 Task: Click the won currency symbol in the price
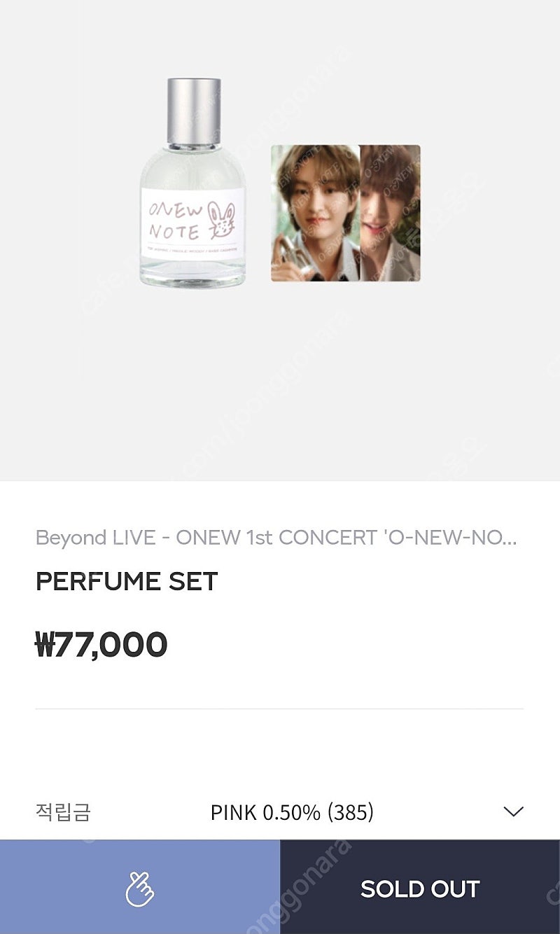coord(45,644)
